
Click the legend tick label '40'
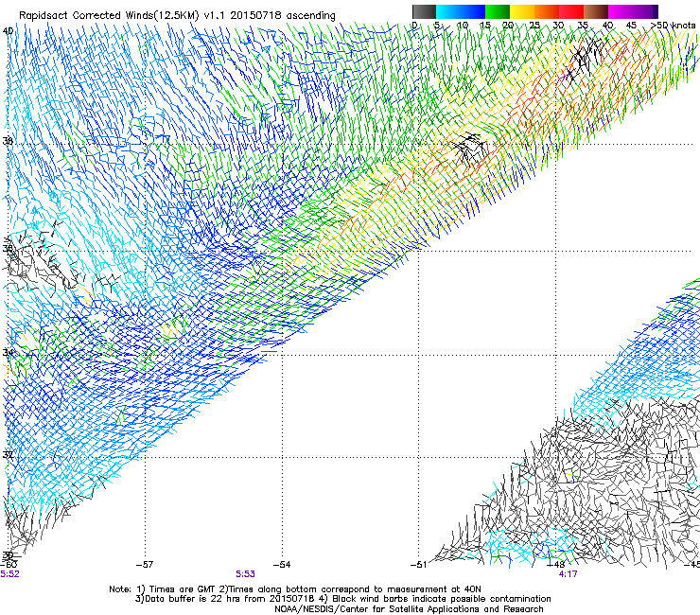607,25
